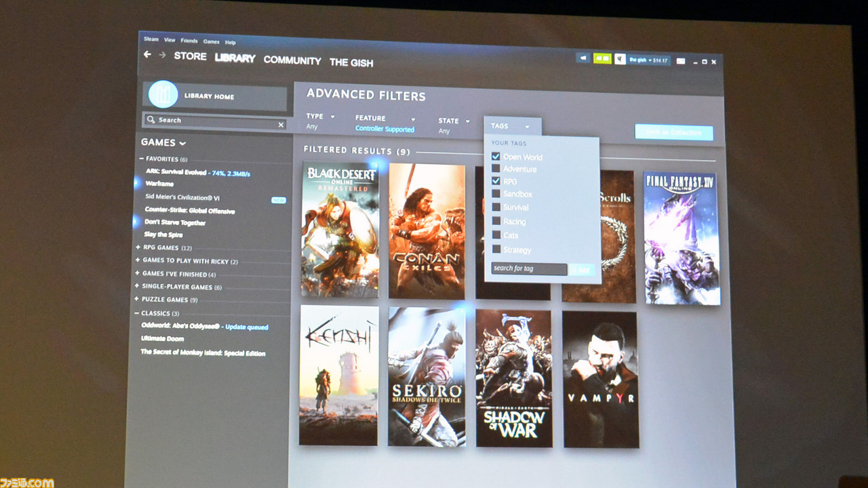Click the LIBRARY HOME button
Image resolution: width=868 pixels, height=488 pixels.
tap(215, 96)
